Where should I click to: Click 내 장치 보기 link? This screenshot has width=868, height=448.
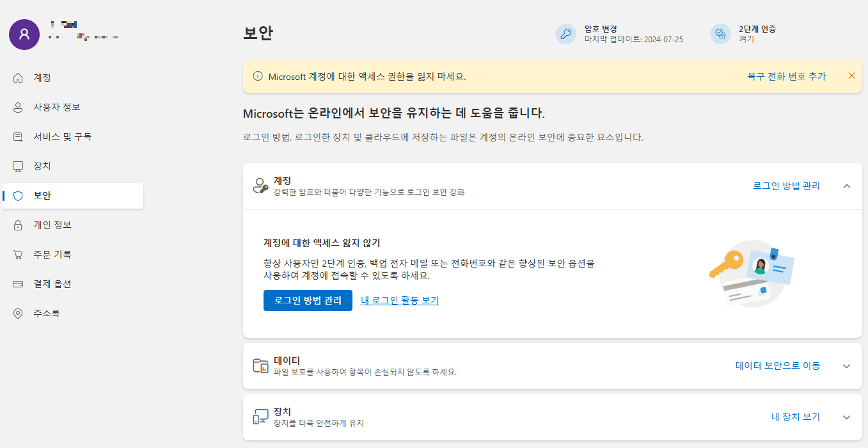(x=795, y=417)
